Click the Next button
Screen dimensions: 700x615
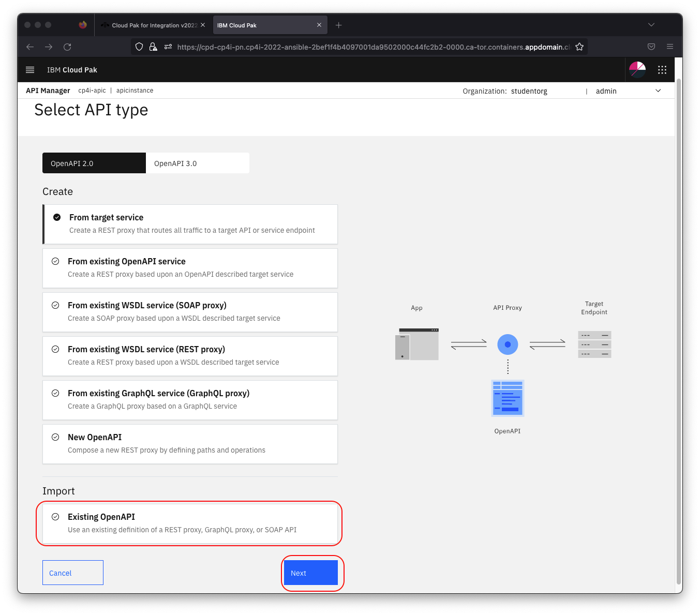pos(311,573)
